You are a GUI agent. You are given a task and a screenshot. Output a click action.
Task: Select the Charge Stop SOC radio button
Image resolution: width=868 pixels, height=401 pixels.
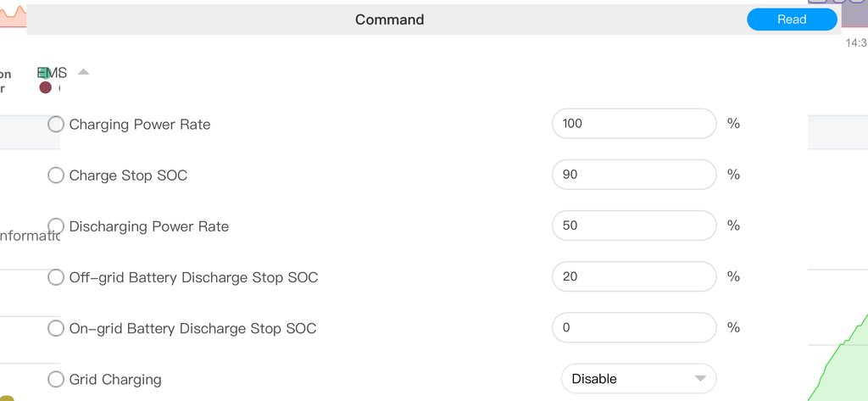point(56,175)
